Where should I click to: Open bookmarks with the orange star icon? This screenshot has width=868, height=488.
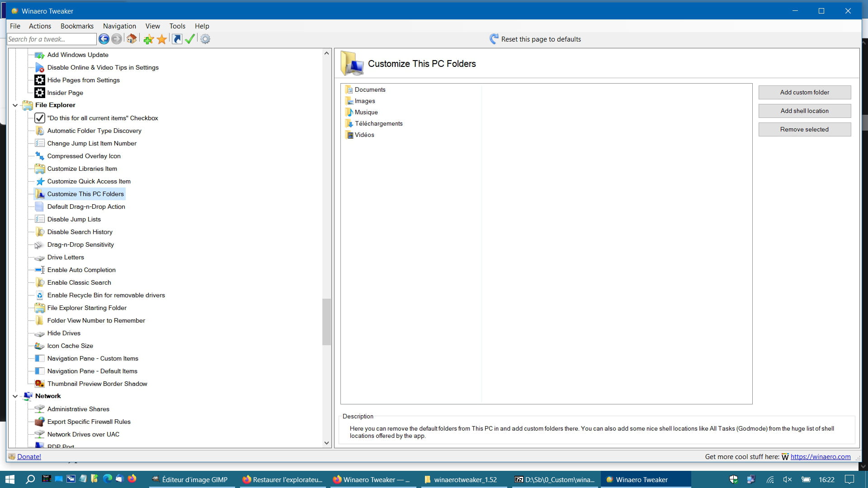pyautogui.click(x=162, y=39)
